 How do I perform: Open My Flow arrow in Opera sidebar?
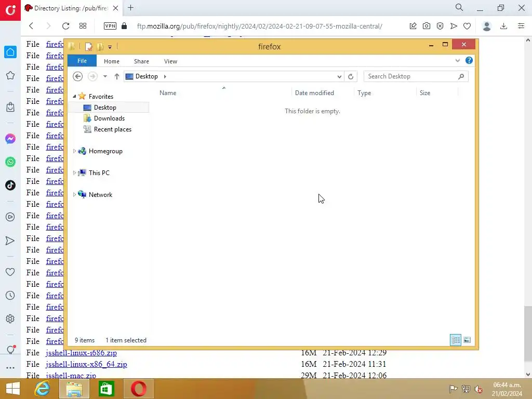(x=10, y=241)
